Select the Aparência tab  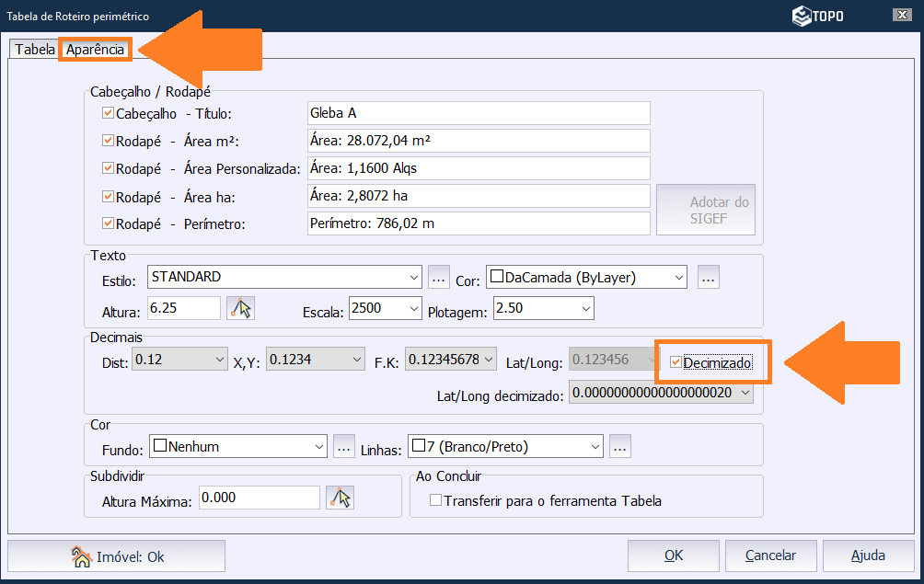pos(95,50)
